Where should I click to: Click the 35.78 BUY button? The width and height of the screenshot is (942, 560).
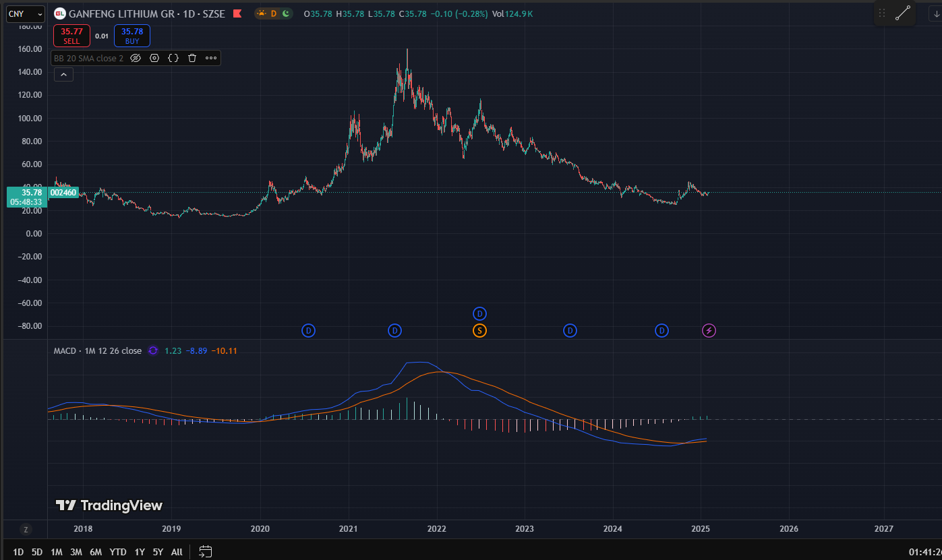click(132, 36)
